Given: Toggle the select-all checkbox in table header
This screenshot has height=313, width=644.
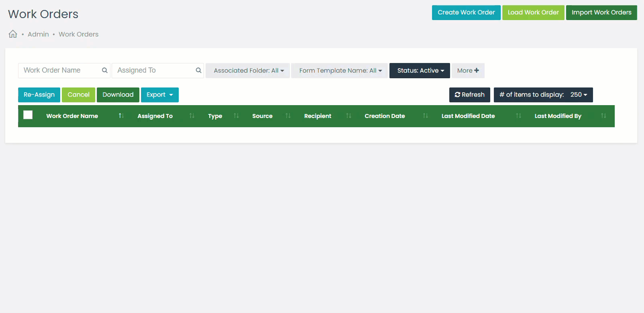Looking at the screenshot, I should coord(28,115).
